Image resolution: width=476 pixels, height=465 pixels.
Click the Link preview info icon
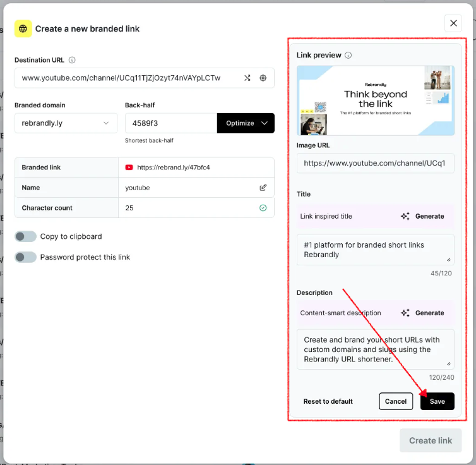tap(348, 55)
